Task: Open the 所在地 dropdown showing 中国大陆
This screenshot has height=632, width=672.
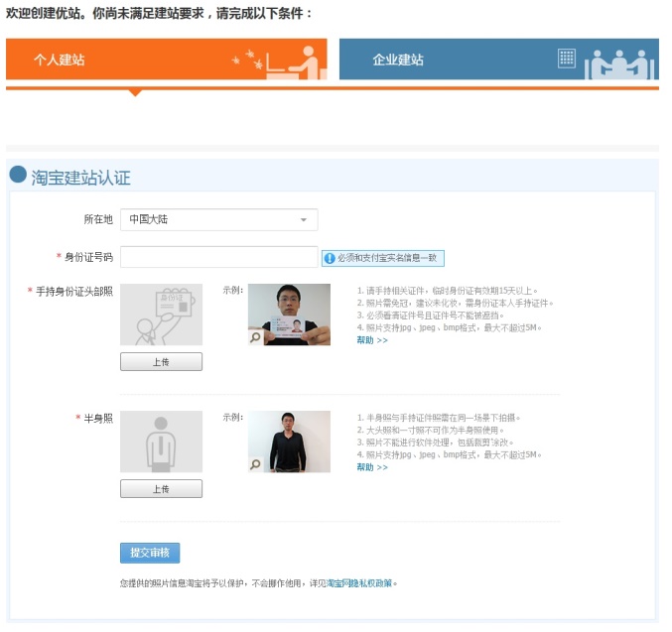Action: (219, 220)
